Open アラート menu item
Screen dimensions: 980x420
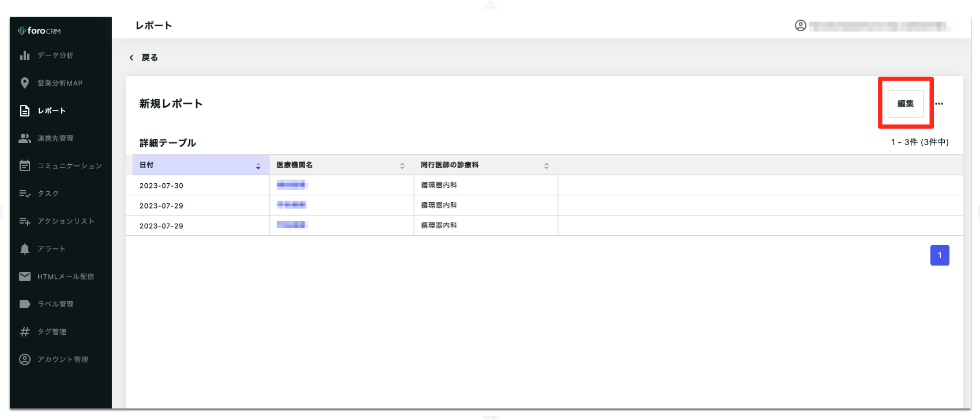[61, 249]
